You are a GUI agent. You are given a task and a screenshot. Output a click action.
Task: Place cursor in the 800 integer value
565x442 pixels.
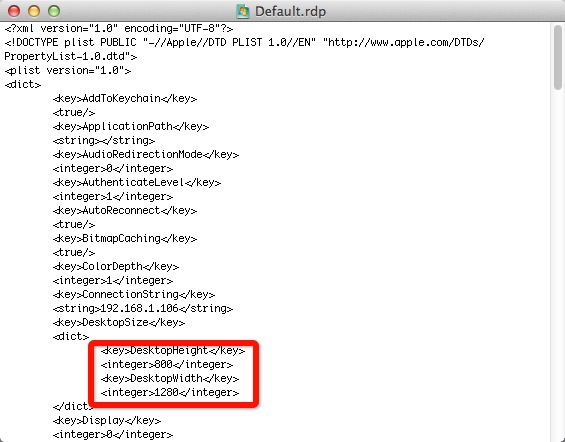click(x=163, y=364)
